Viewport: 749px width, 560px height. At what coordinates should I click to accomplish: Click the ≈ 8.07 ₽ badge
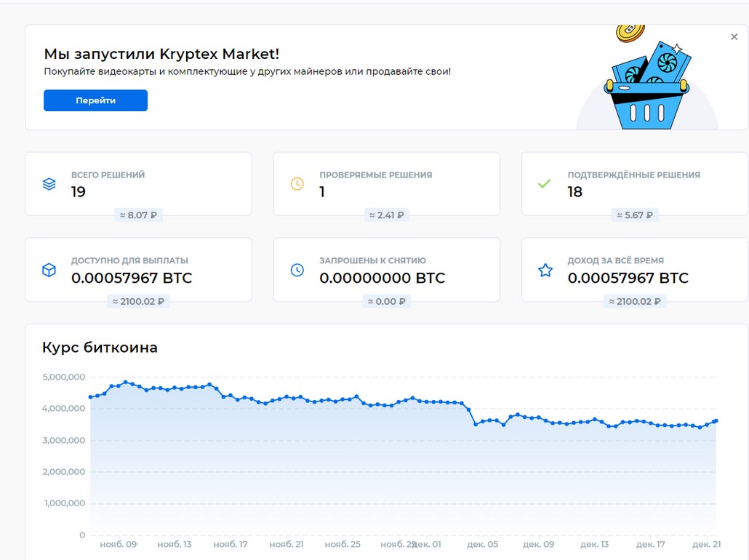[x=138, y=215]
